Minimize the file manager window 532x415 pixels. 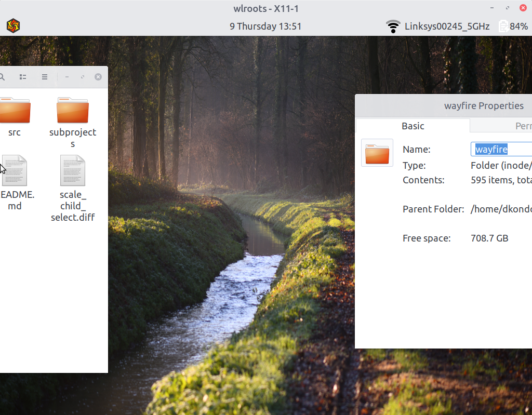66,76
